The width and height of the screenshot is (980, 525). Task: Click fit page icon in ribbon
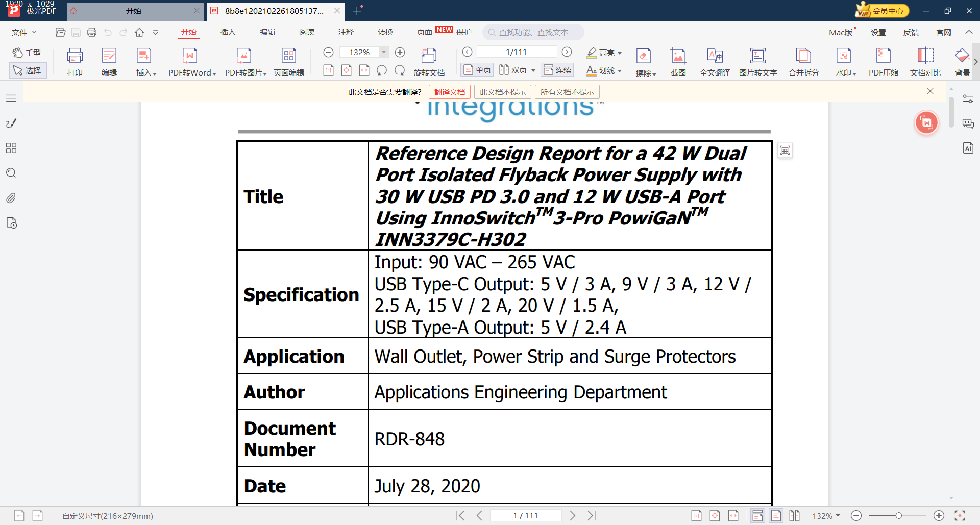click(347, 70)
